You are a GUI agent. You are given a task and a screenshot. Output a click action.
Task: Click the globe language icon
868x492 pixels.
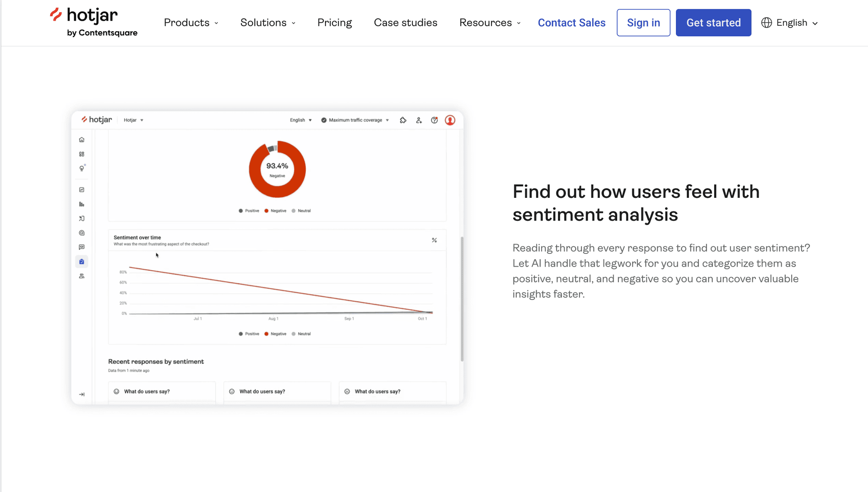click(x=766, y=23)
